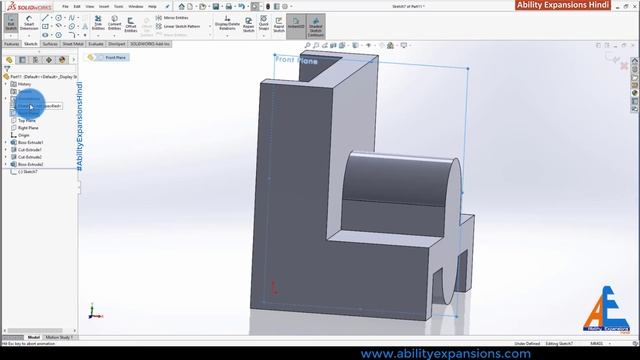Open the Window menu
This screenshot has width=640, height=360.
point(136,7)
